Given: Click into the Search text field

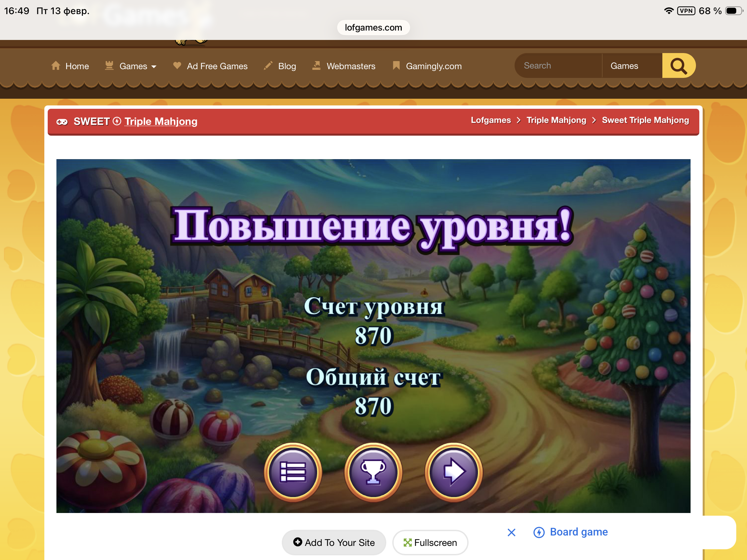Looking at the screenshot, I should coord(559,66).
